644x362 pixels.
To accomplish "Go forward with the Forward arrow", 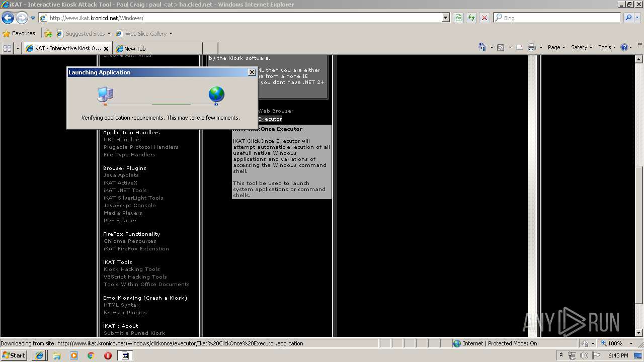I will [22, 18].
